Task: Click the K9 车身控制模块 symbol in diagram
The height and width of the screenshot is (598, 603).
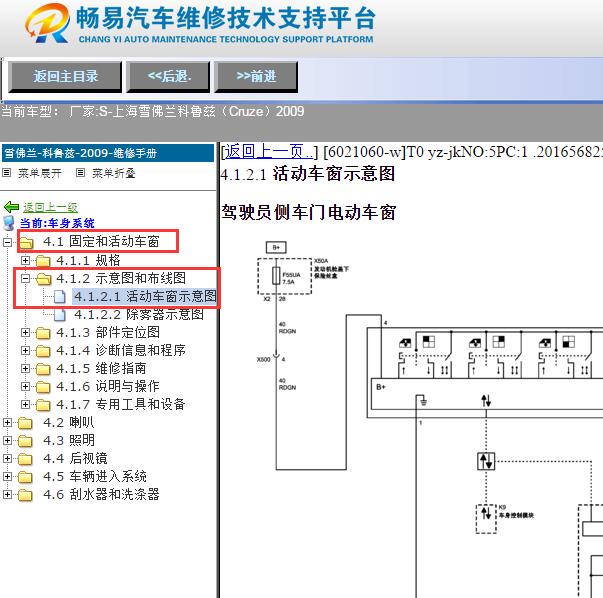Action: [486, 518]
